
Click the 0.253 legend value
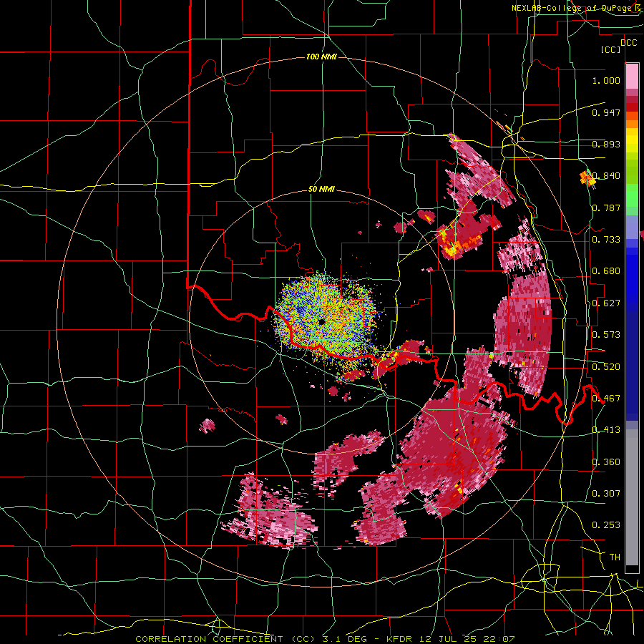pyautogui.click(x=606, y=525)
